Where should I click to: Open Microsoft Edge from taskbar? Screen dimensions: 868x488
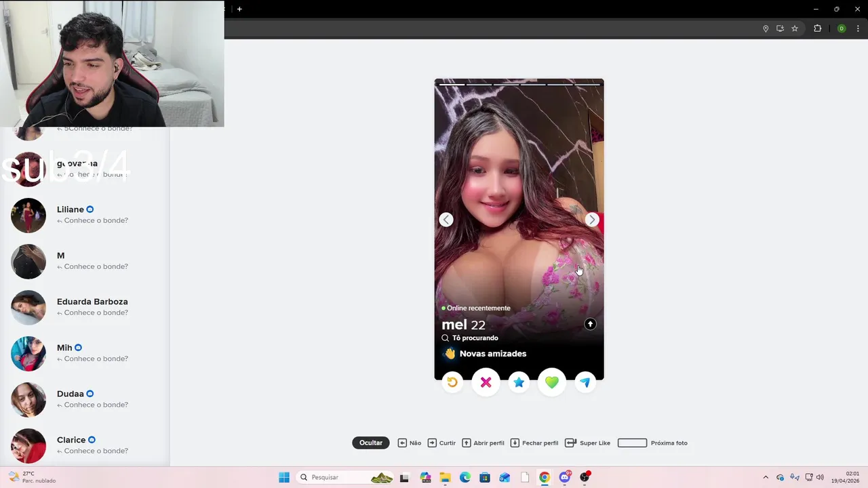click(465, 477)
